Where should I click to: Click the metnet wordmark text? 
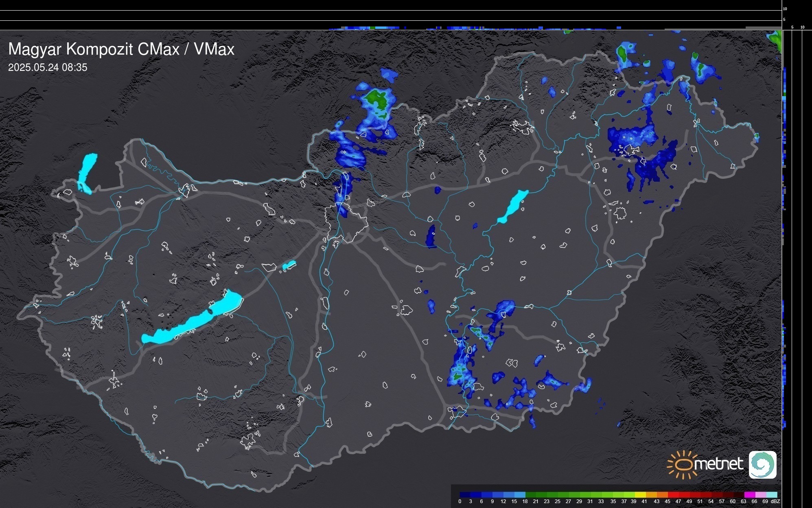[718, 464]
